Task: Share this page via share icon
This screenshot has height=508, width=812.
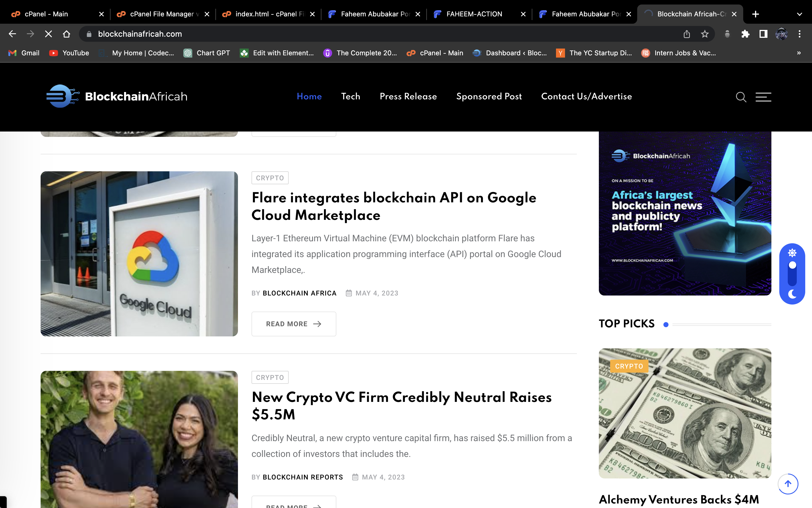Action: point(687,34)
